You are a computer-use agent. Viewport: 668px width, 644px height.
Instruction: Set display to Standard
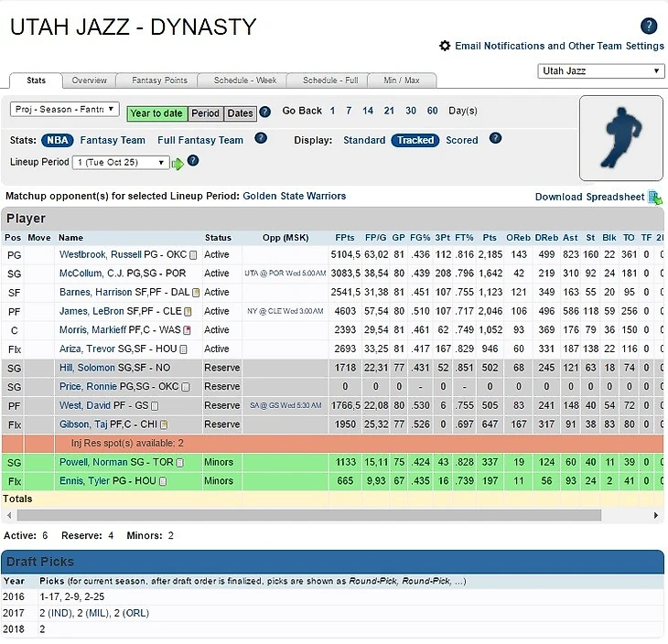364,140
